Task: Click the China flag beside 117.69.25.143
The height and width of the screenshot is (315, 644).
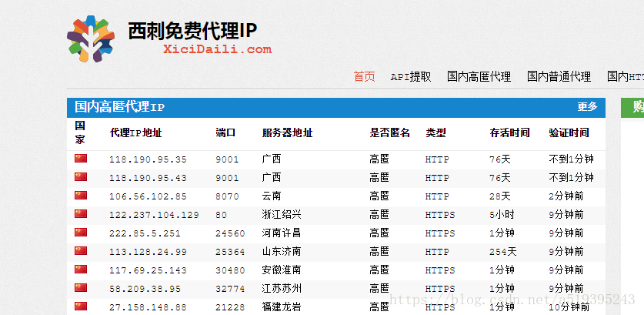Action: [x=81, y=270]
